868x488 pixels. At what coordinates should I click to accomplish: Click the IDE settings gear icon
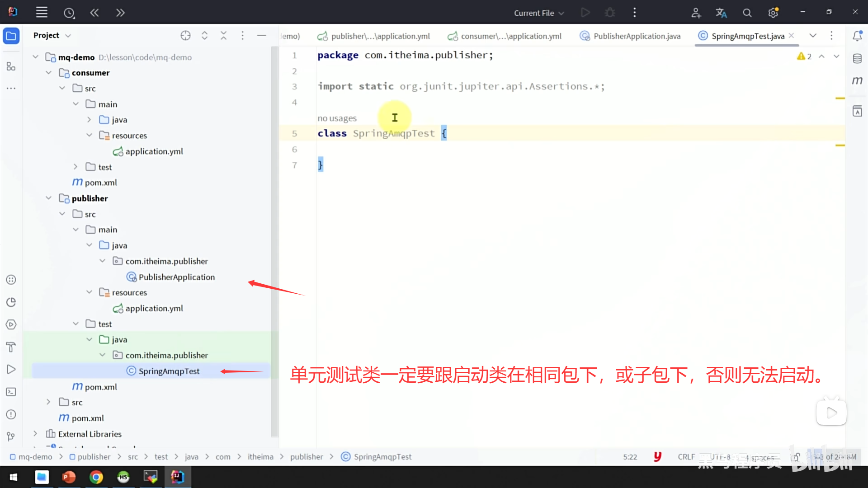tap(773, 13)
